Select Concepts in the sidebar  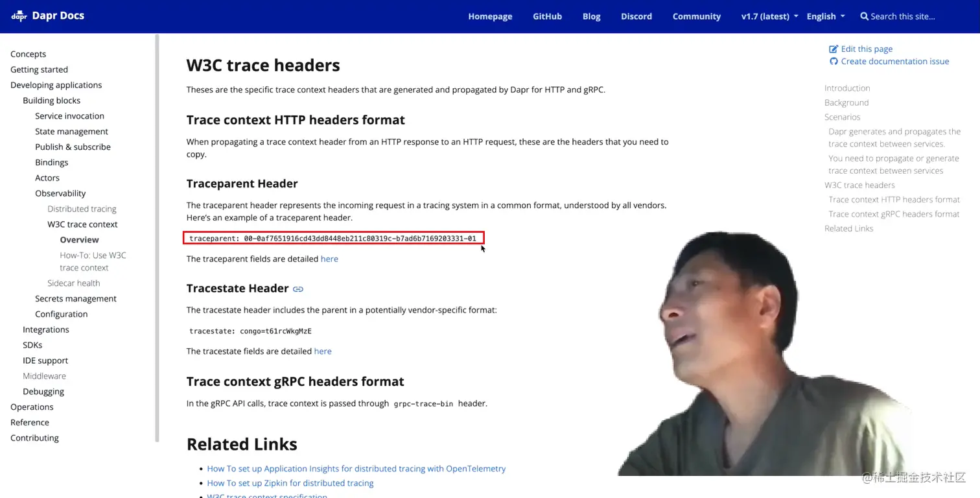tap(28, 54)
